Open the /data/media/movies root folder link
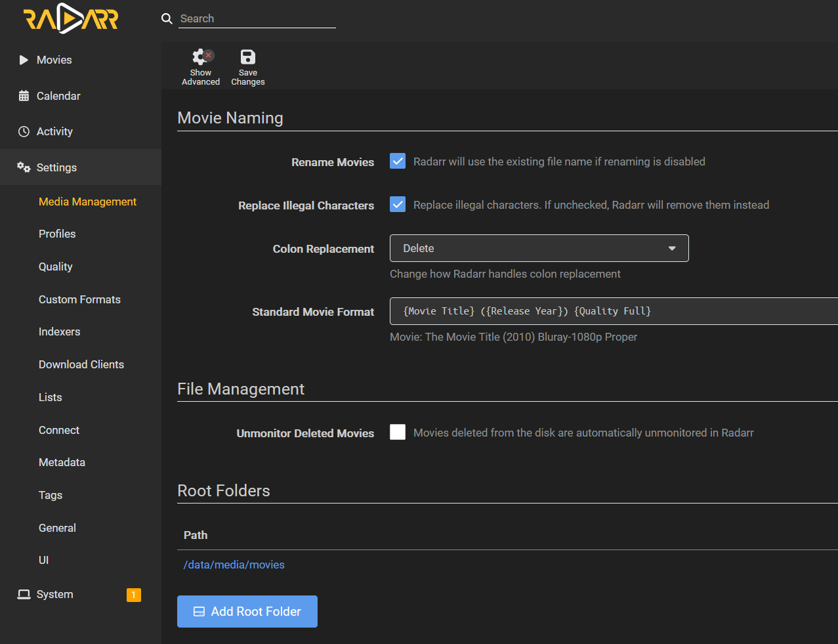This screenshot has width=838, height=644. click(x=234, y=565)
